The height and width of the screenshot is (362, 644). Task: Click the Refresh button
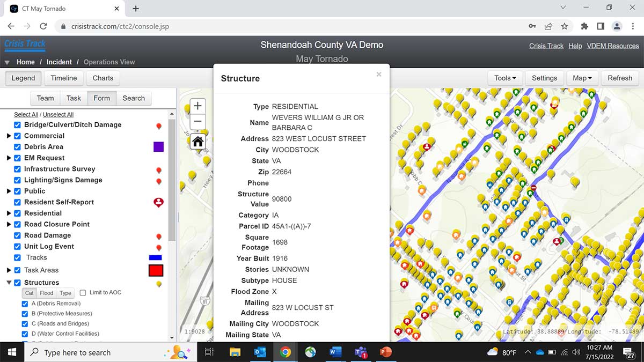(x=619, y=78)
